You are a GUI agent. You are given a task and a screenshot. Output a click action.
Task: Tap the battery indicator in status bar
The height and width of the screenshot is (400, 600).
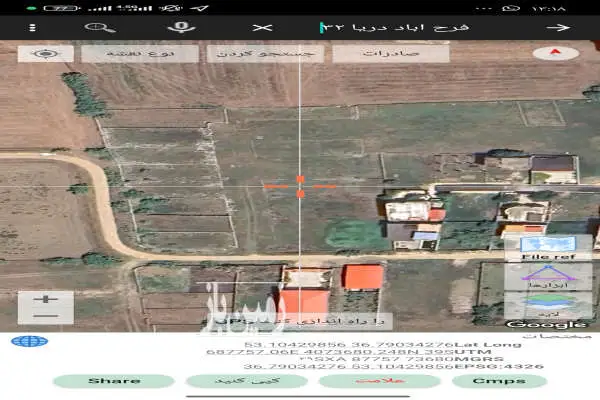(60, 8)
